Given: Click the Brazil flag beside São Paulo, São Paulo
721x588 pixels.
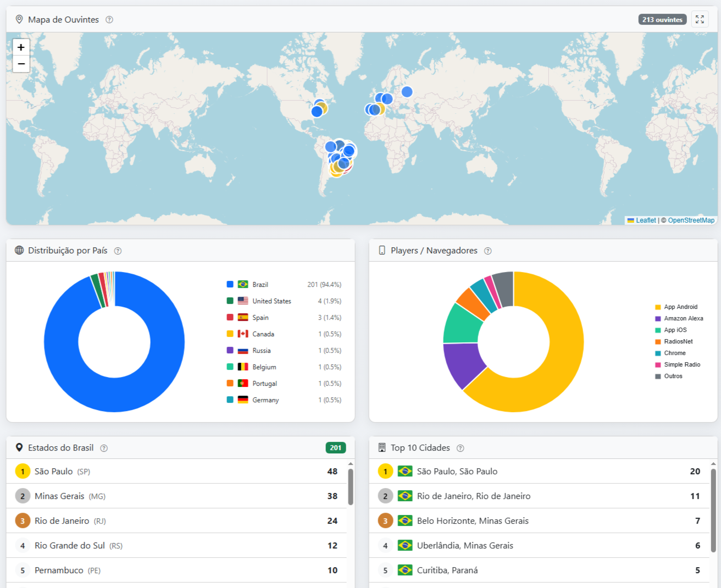Looking at the screenshot, I should click(405, 471).
